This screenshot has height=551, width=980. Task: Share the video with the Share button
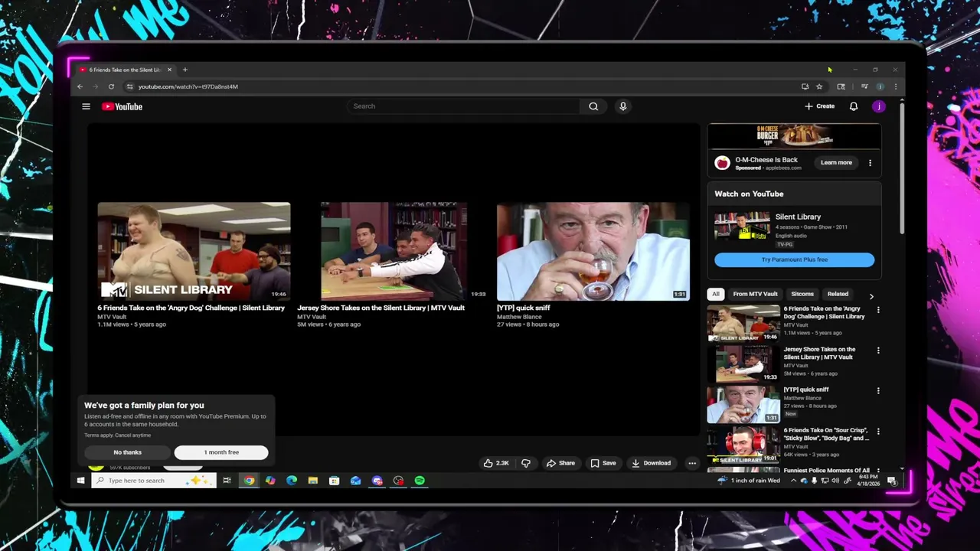(x=560, y=463)
